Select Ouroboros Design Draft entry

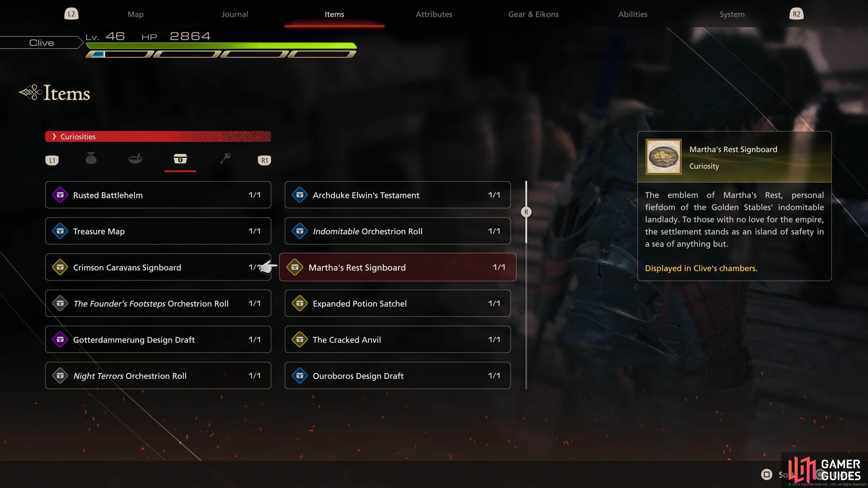398,376
